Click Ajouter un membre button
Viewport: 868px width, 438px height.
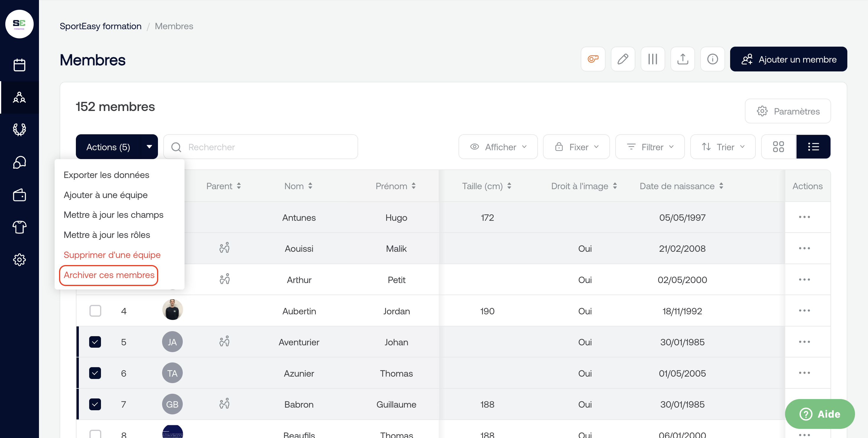788,59
